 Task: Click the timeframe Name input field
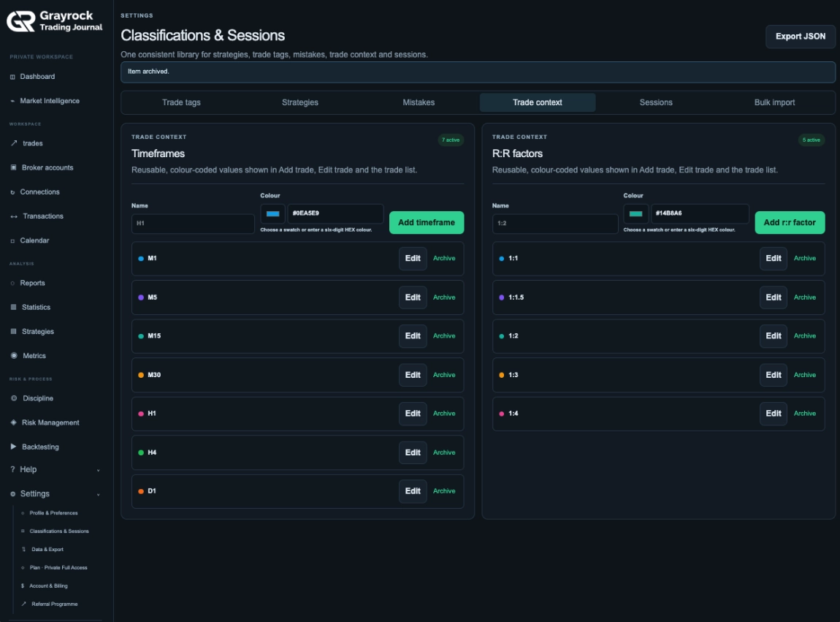coord(193,224)
